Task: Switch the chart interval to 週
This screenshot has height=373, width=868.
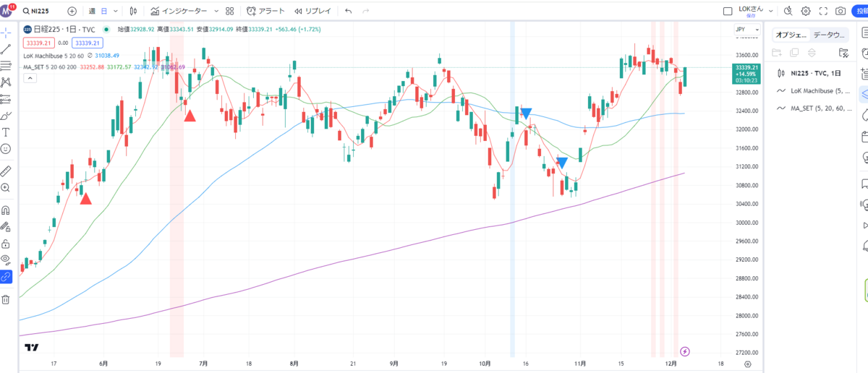Action: click(92, 12)
